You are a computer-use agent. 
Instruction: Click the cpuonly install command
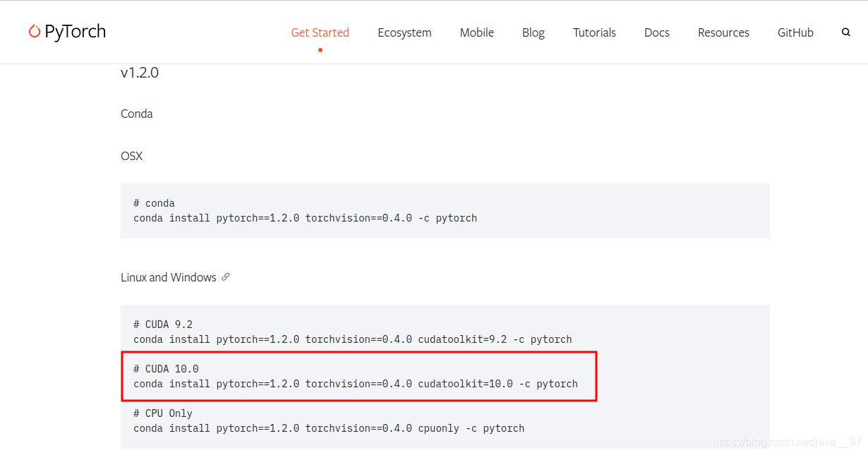(x=329, y=428)
